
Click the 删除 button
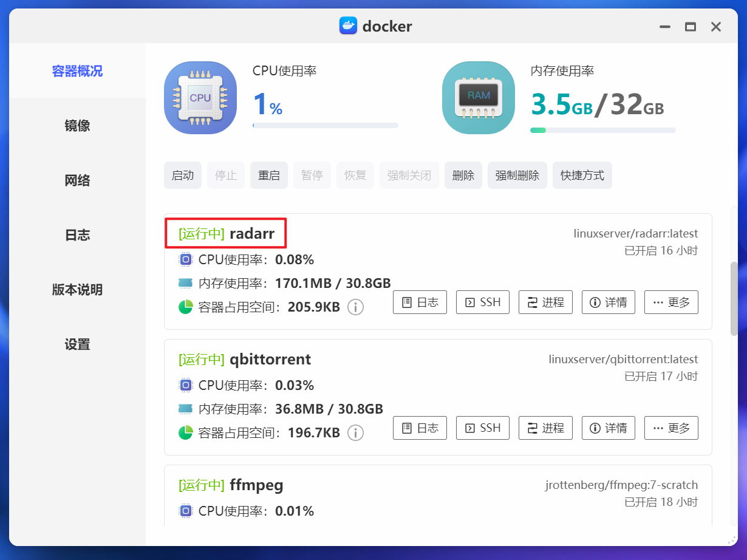click(x=463, y=176)
